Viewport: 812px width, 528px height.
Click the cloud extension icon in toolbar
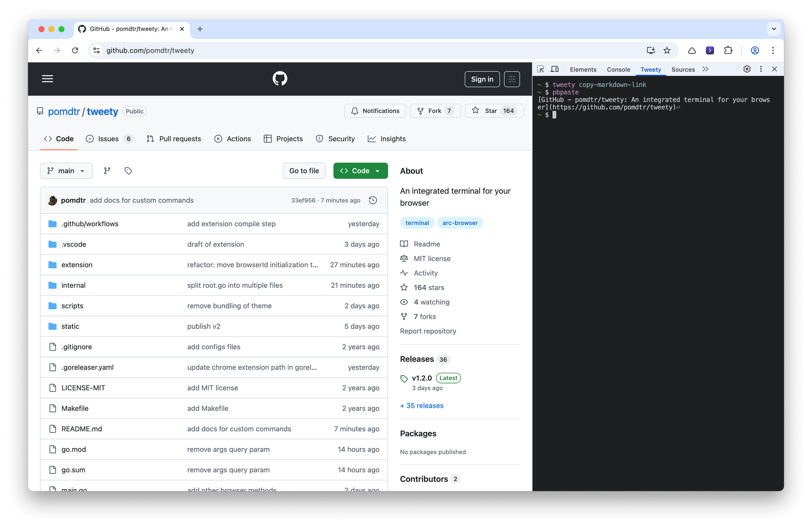click(x=692, y=50)
